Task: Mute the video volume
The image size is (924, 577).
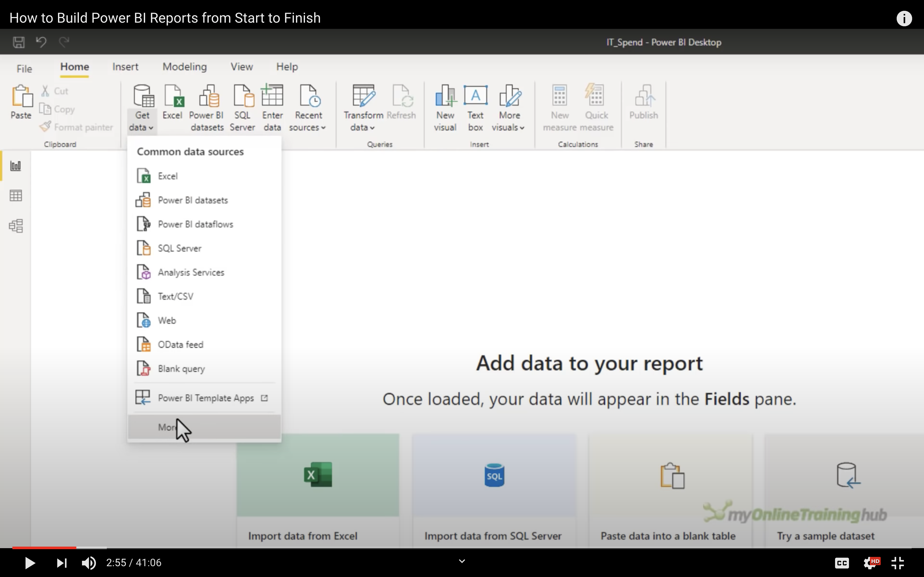Action: (89, 563)
